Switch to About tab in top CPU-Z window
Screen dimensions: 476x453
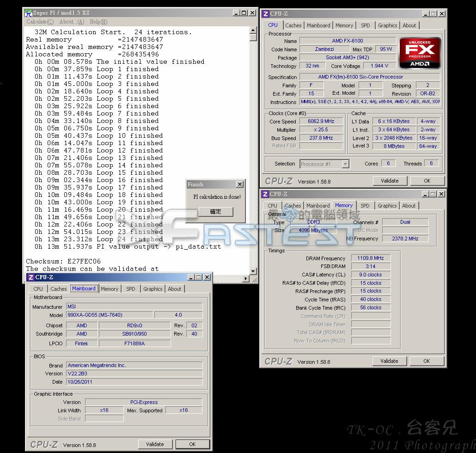point(409,25)
